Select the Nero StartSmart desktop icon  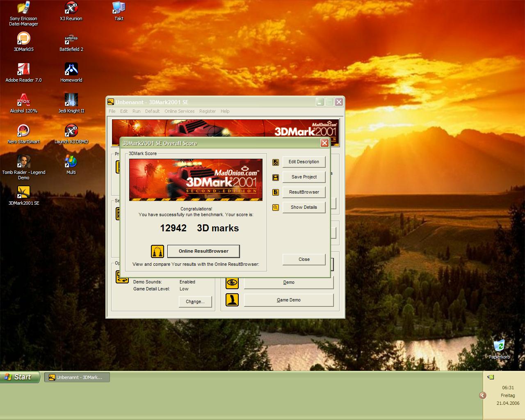(23, 134)
